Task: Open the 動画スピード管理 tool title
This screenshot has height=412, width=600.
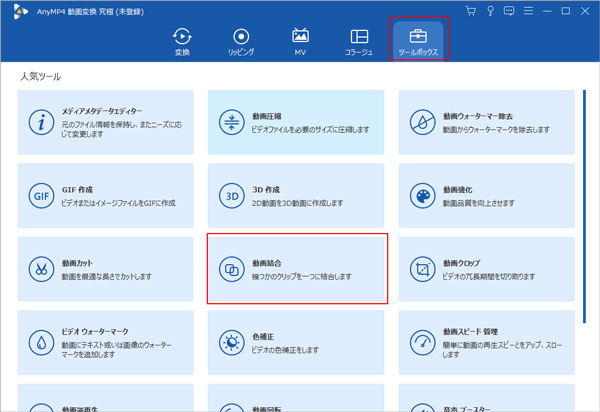Action: [x=470, y=331]
